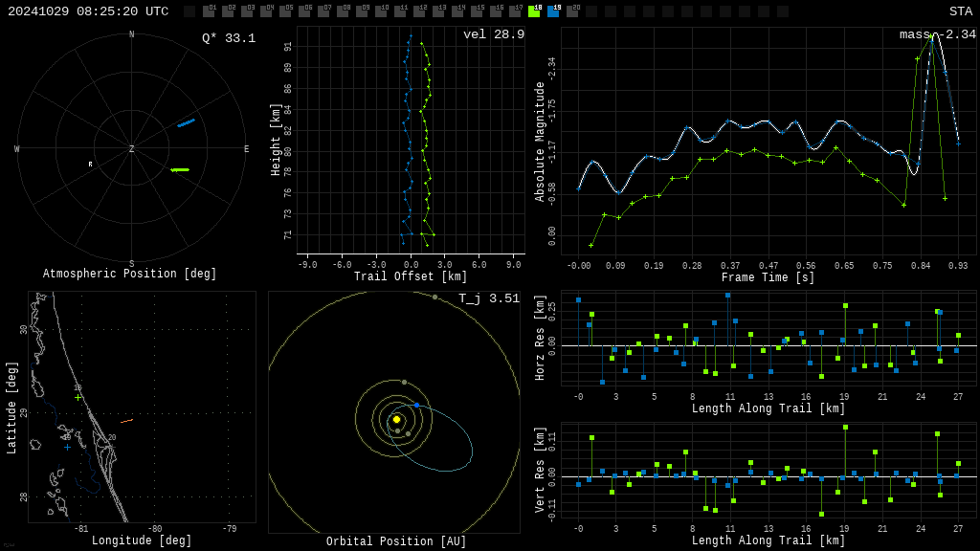Click the yellow Sun in the orbital plot
The height and width of the screenshot is (551, 980).
click(396, 419)
